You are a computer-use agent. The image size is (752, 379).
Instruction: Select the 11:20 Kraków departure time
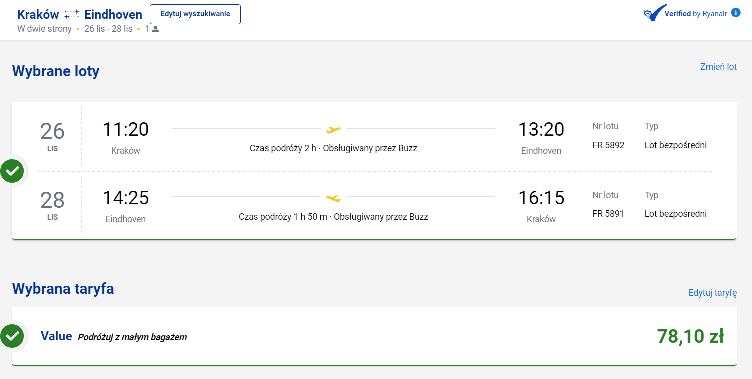tap(126, 130)
